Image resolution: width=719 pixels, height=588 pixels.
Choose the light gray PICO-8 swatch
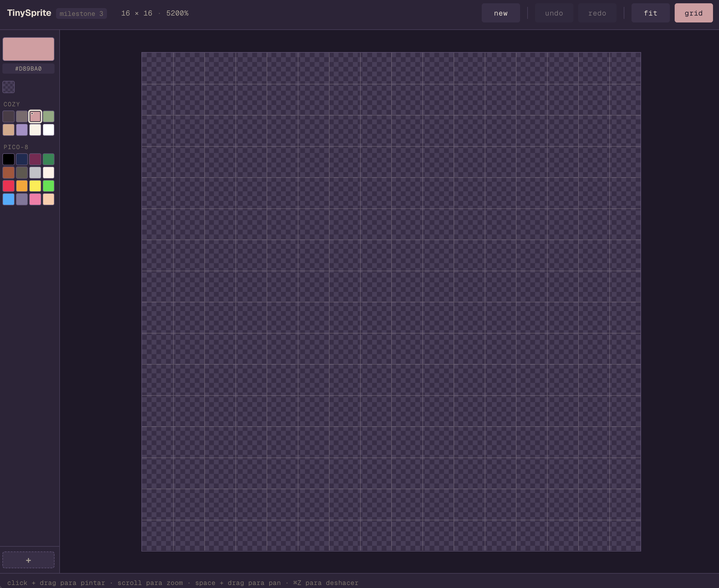(35, 173)
